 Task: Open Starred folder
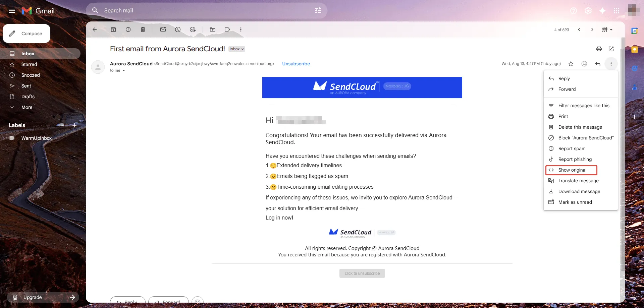40,64
